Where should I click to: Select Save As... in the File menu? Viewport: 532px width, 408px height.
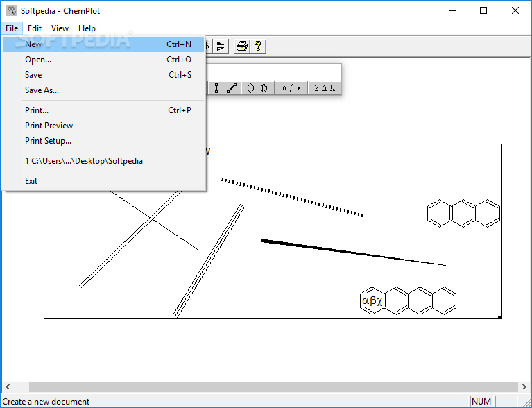[x=103, y=90]
